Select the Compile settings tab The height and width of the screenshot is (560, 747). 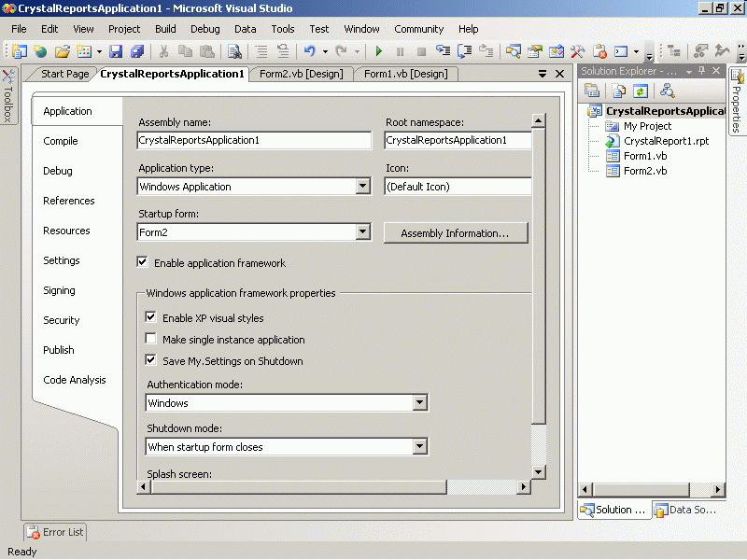[x=61, y=141]
